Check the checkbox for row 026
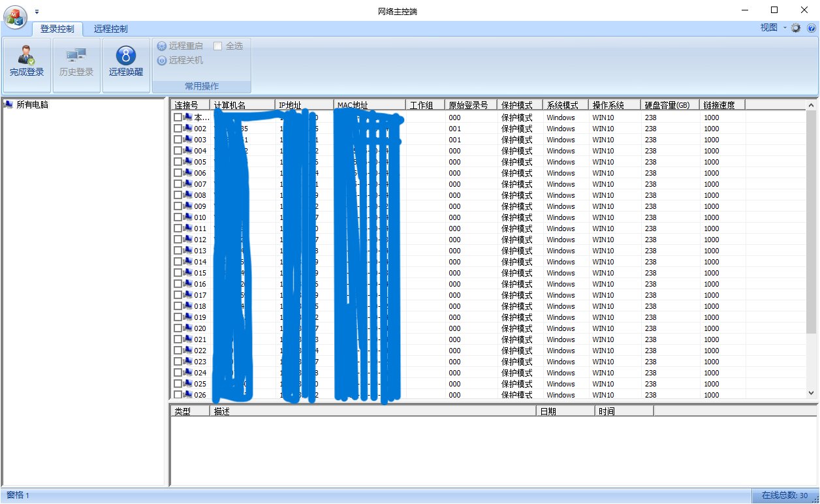 click(178, 395)
